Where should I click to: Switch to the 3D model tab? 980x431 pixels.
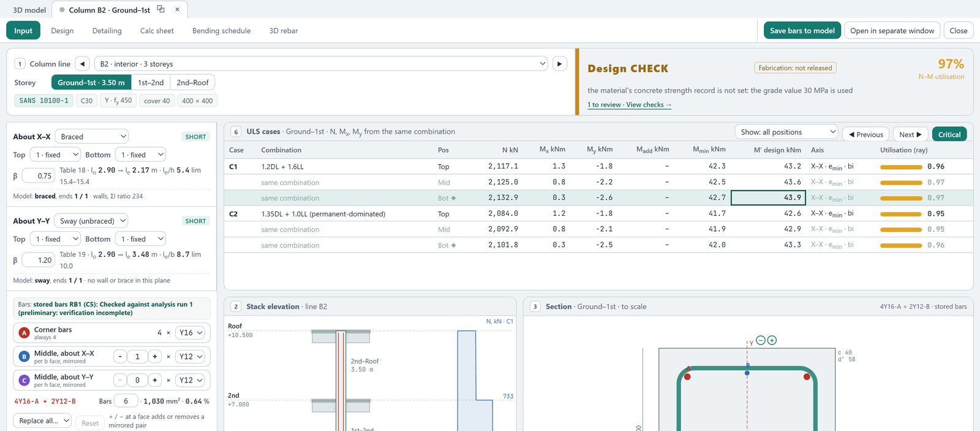tap(29, 10)
